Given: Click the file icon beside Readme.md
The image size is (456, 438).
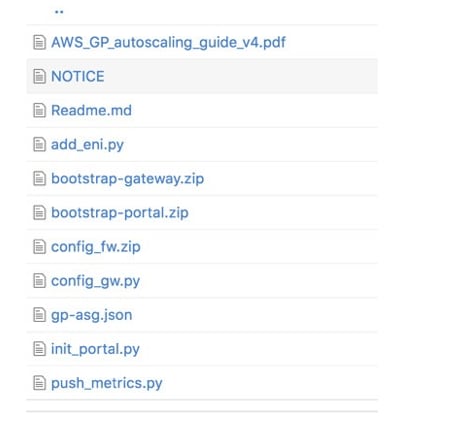Looking at the screenshot, I should coord(39,110).
